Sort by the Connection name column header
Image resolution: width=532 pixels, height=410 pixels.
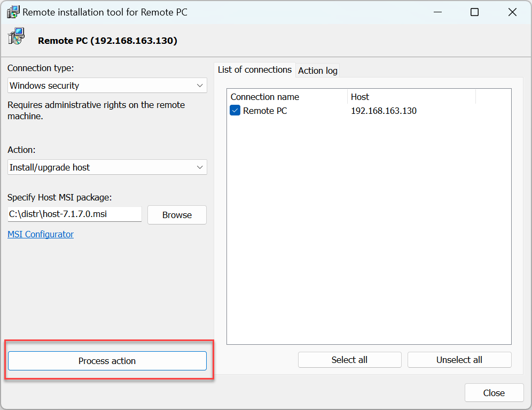click(x=287, y=97)
